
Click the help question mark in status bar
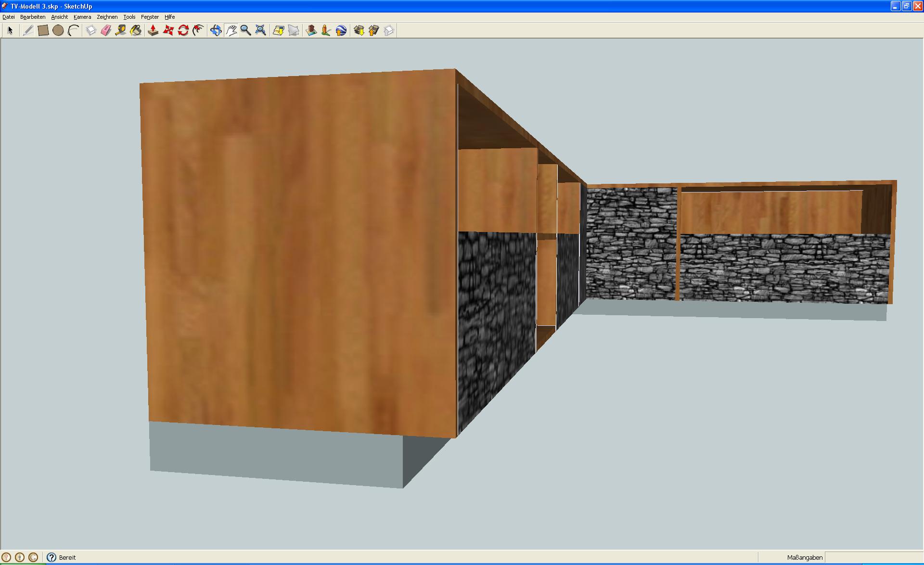coord(51,557)
